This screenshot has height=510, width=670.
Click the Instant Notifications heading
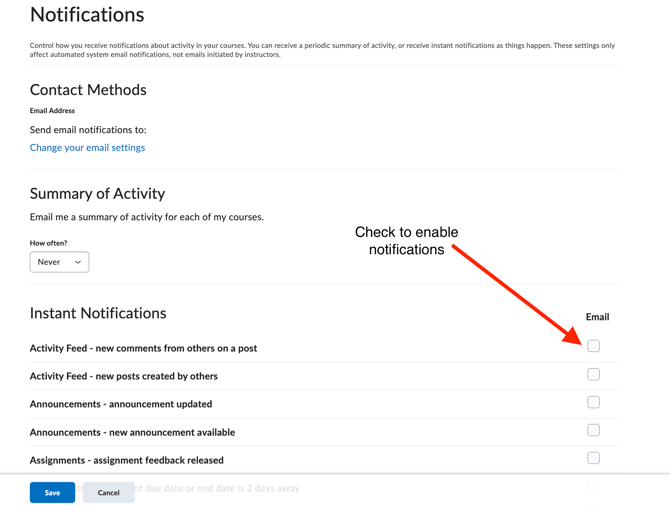(x=98, y=313)
